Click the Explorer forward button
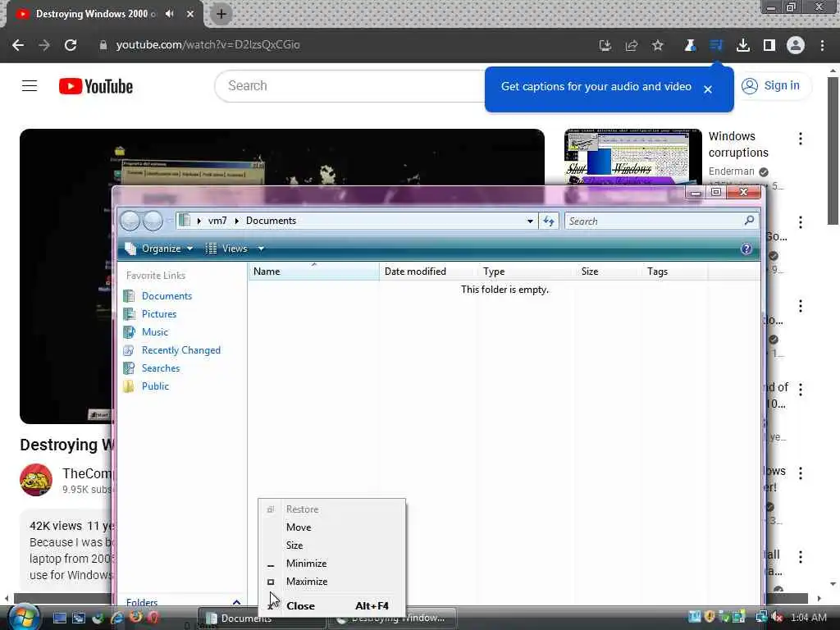The height and width of the screenshot is (630, 840). (x=153, y=221)
